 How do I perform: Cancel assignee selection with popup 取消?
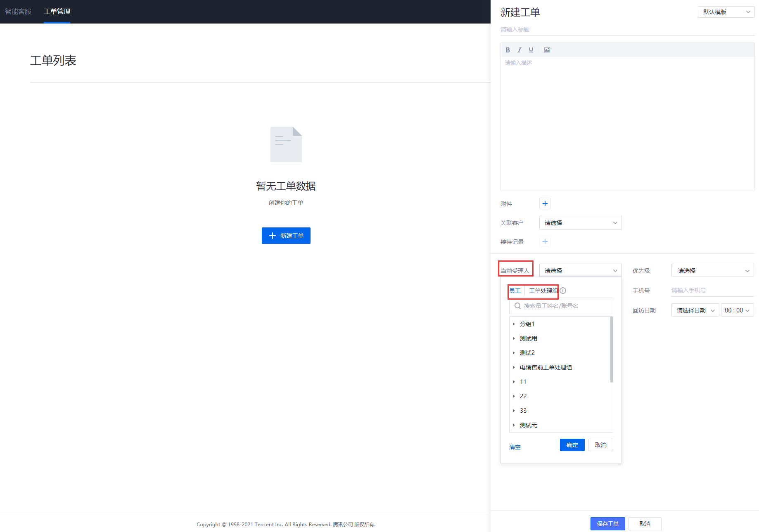coord(600,445)
